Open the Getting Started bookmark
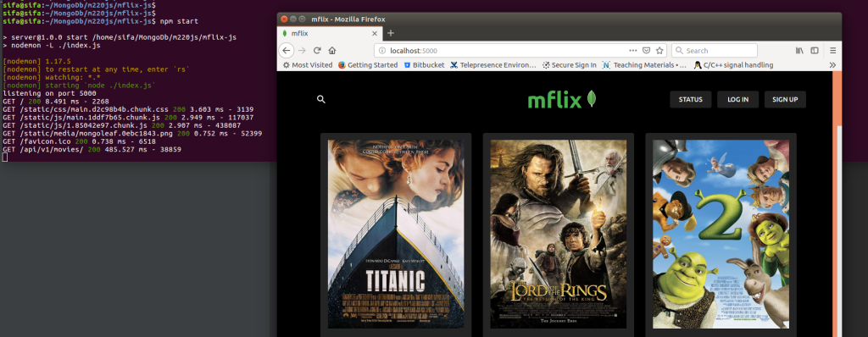Screen dimensions: 868x337 (x=368, y=64)
